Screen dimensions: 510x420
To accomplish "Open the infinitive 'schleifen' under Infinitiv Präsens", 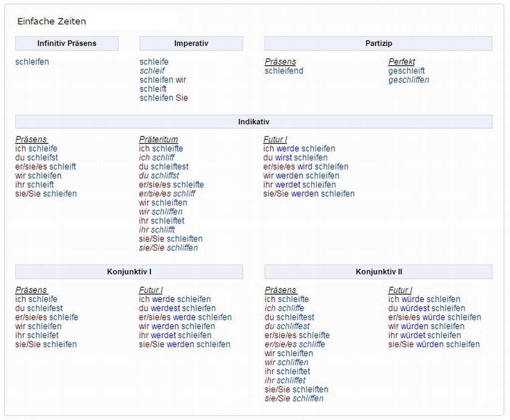I will click(x=32, y=62).
